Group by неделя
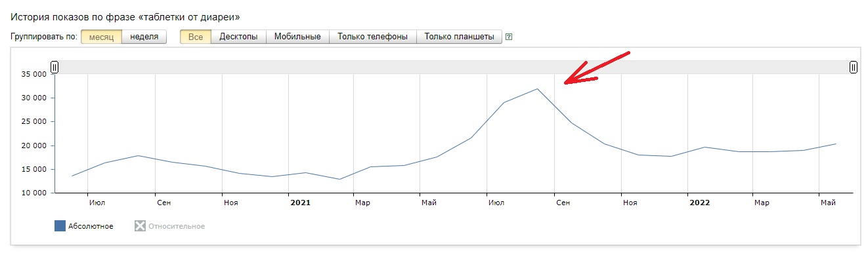The height and width of the screenshot is (253, 868). pos(144,37)
